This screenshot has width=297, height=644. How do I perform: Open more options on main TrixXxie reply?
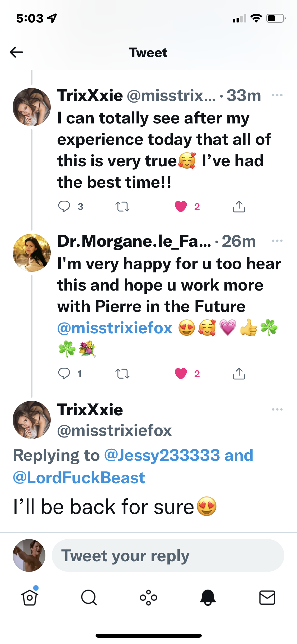click(x=277, y=410)
